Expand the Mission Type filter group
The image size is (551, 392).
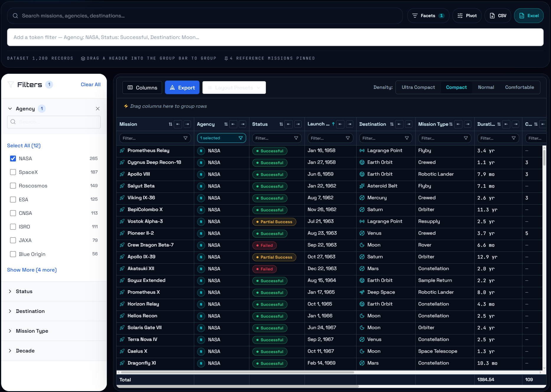[10, 331]
